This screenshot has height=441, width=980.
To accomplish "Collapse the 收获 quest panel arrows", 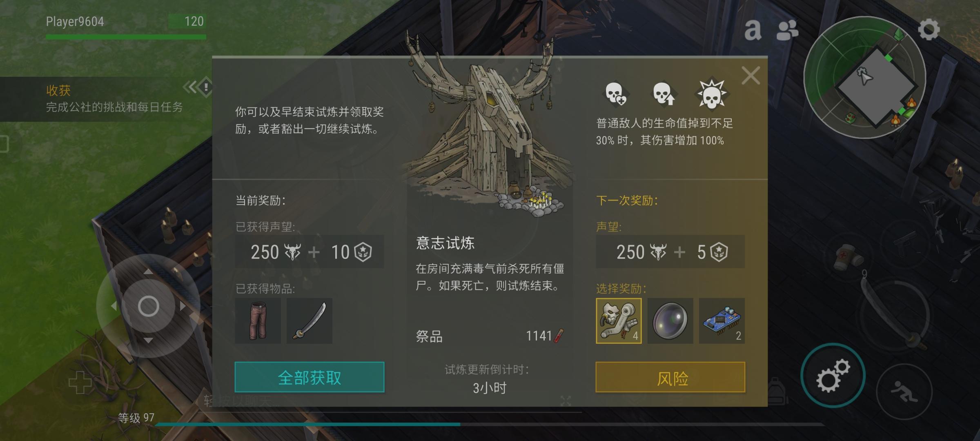I will [190, 87].
